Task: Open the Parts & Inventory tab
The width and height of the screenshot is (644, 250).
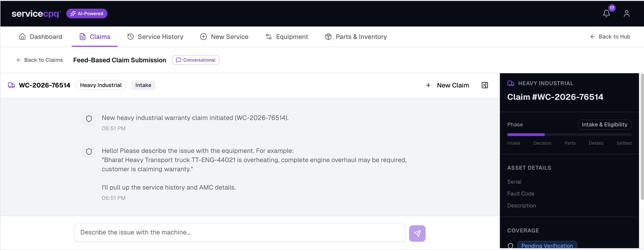Action: point(361,37)
